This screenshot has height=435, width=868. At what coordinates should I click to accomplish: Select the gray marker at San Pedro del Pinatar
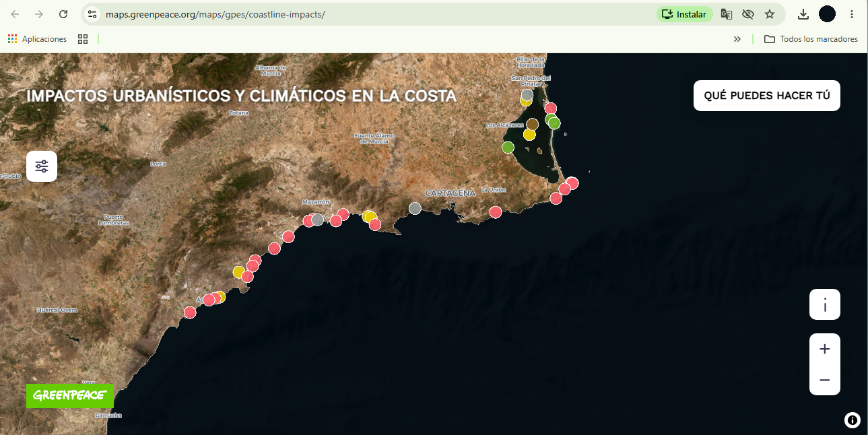(527, 95)
